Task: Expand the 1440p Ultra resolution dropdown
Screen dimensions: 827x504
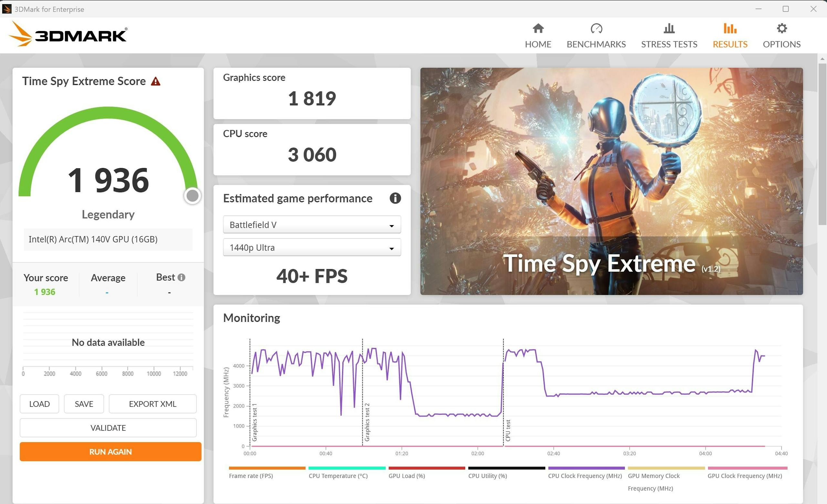Action: coord(312,247)
